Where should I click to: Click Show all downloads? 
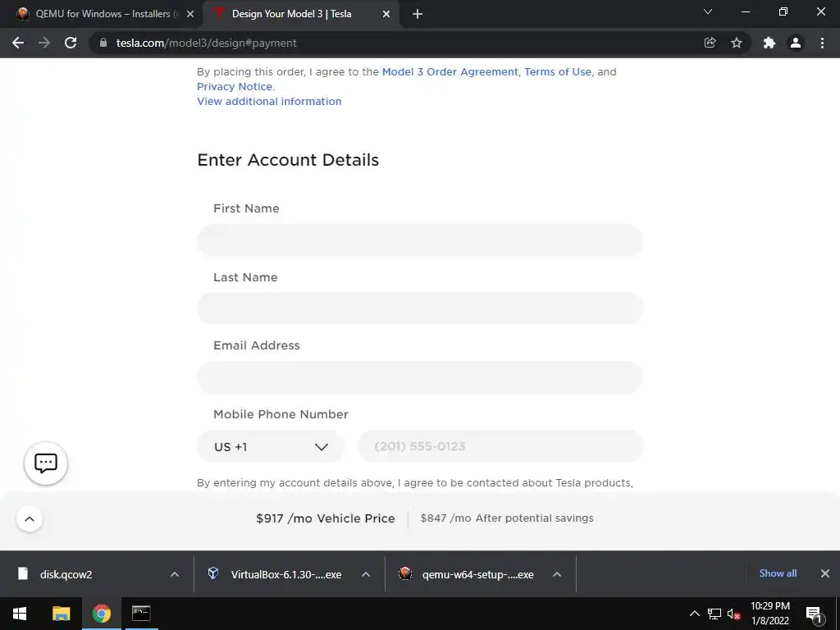click(778, 573)
